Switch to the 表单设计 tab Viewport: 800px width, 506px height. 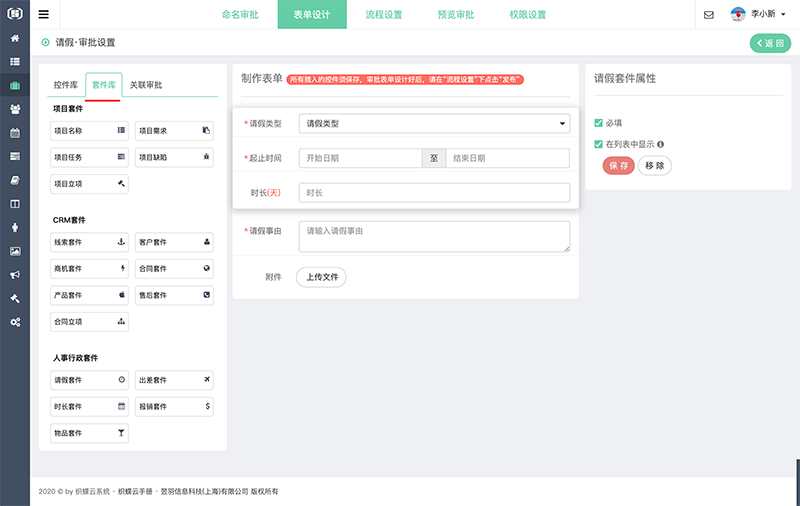point(312,14)
